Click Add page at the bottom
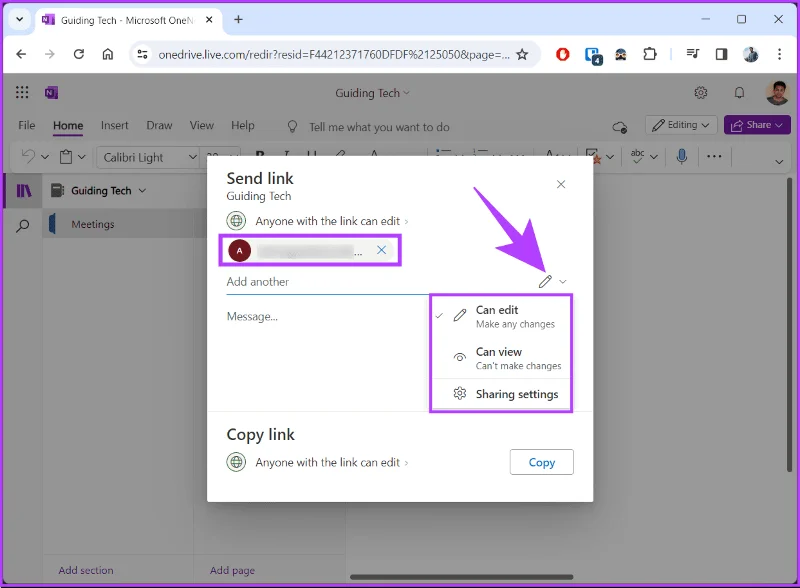Image resolution: width=800 pixels, height=588 pixels. [x=232, y=570]
